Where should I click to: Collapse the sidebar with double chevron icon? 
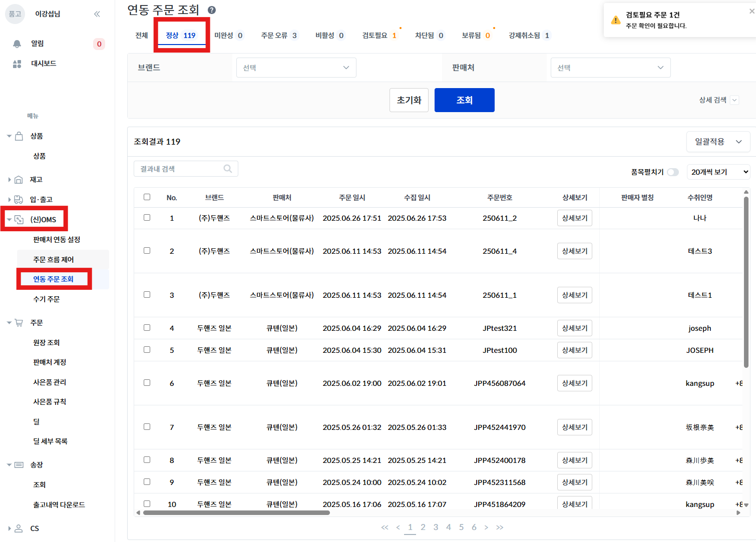(x=97, y=14)
